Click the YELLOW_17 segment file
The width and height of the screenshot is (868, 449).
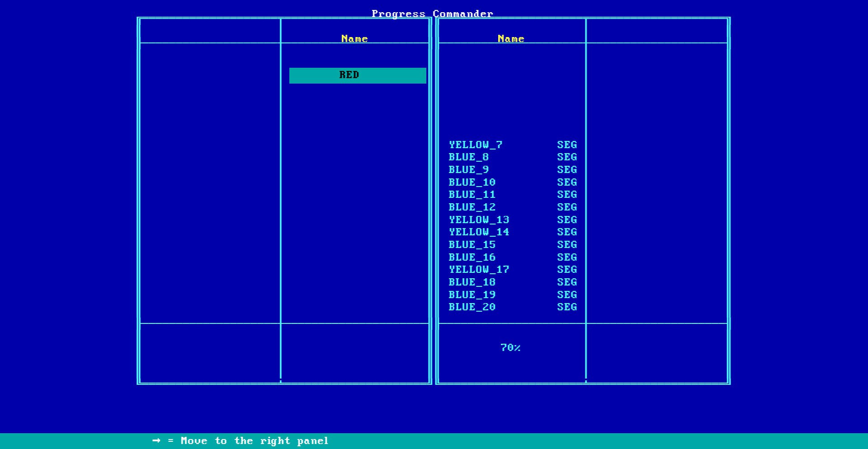pyautogui.click(x=479, y=270)
